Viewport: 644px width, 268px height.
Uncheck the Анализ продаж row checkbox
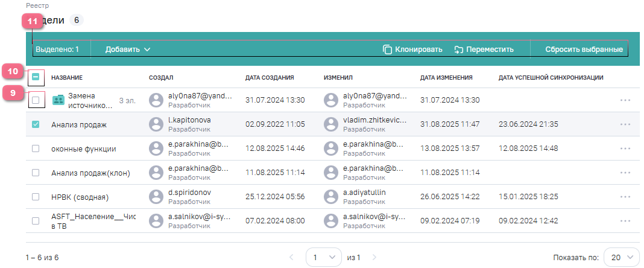(36, 124)
